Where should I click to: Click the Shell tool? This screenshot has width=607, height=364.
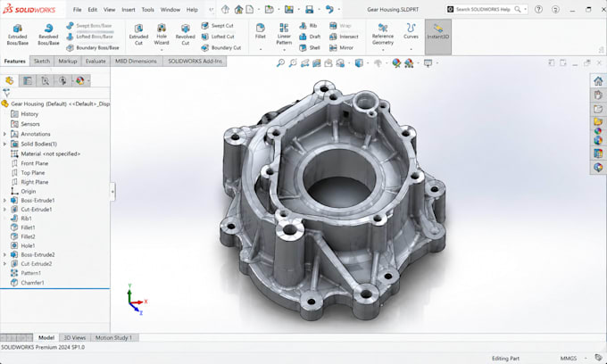(310, 48)
